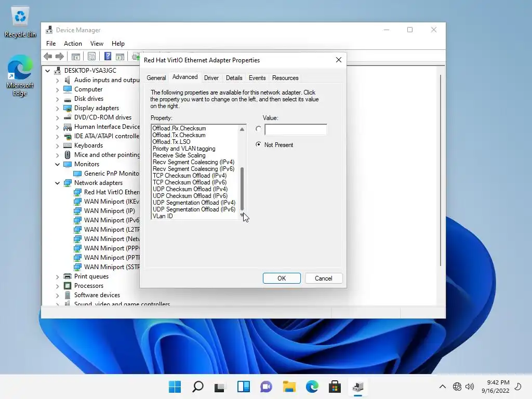
Task: Click the Disk drives category icon
Action: point(68,99)
